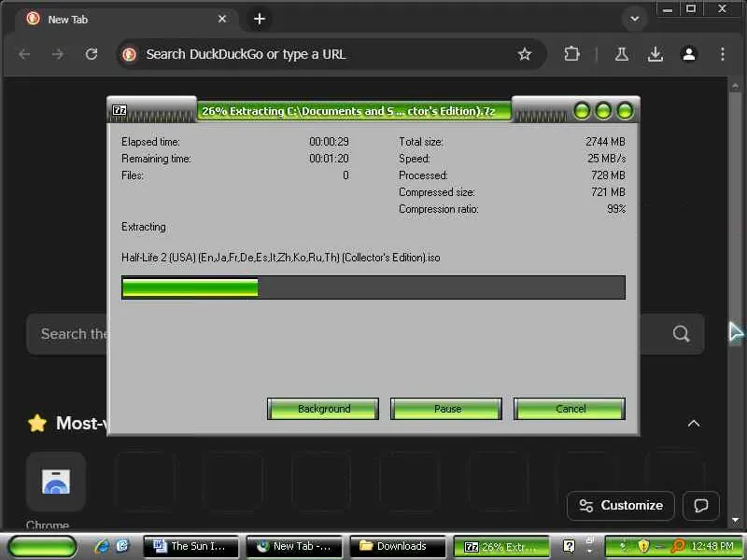Viewport: 747px width, 560px height.
Task: Bookmark page with the star icon
Action: click(x=524, y=54)
